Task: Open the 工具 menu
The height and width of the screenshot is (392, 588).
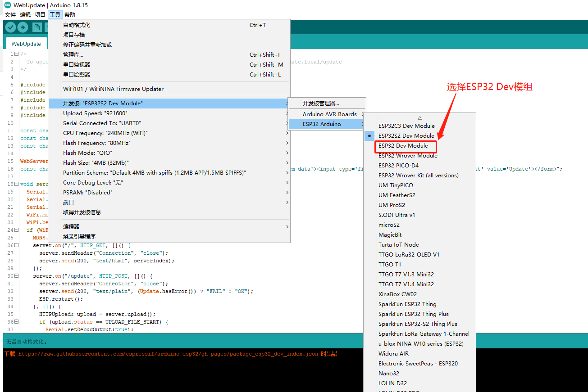Action: point(54,14)
